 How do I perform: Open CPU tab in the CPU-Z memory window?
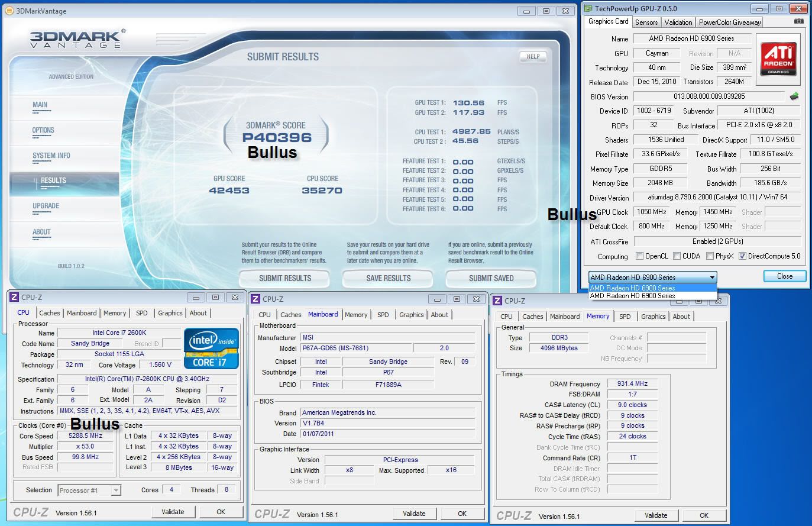[507, 317]
